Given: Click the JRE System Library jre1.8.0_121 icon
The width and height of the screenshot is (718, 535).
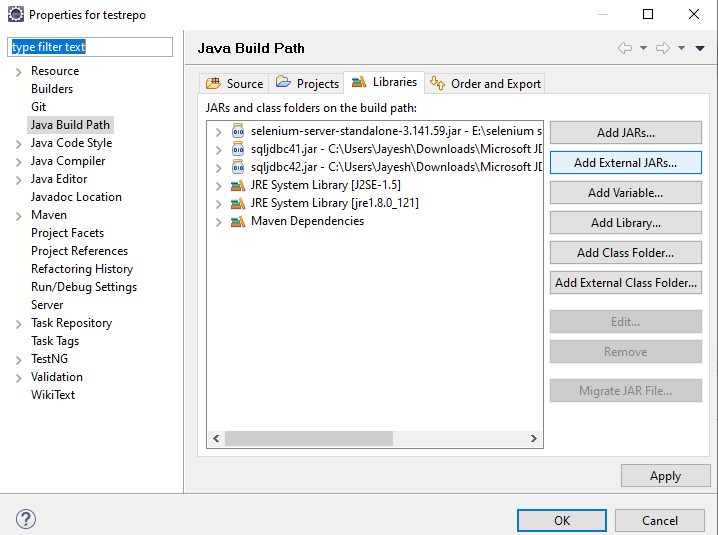Looking at the screenshot, I should click(x=238, y=203).
